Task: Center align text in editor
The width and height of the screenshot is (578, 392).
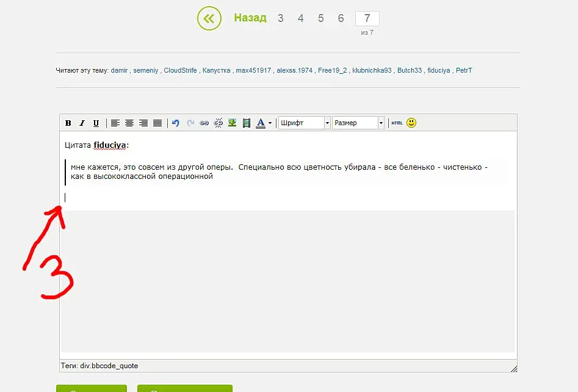Action: click(x=129, y=123)
